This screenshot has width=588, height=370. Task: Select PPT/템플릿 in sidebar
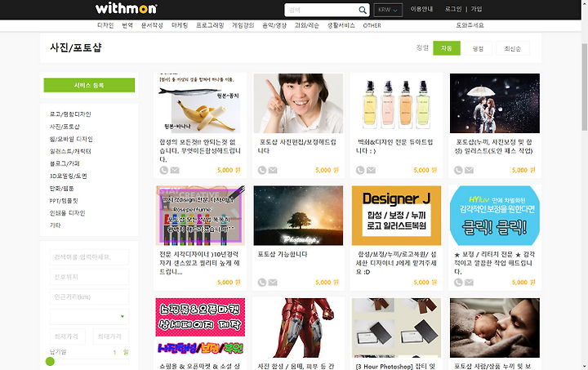[x=64, y=201]
